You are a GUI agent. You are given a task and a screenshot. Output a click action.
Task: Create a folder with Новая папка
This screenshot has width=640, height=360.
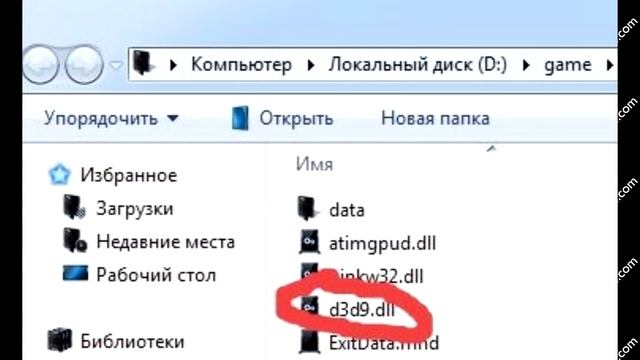point(435,118)
